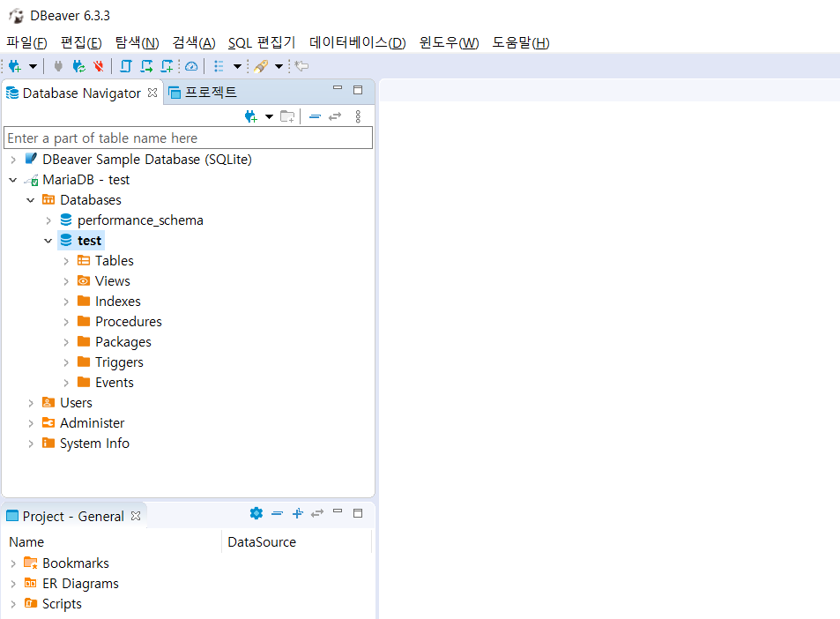Viewport: 840px width, 619px height.
Task: Open Project panel settings gear icon
Action: click(x=256, y=513)
